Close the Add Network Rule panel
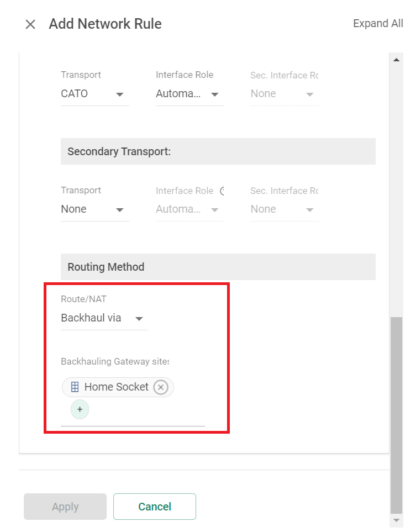The height and width of the screenshot is (532, 411). 30,24
